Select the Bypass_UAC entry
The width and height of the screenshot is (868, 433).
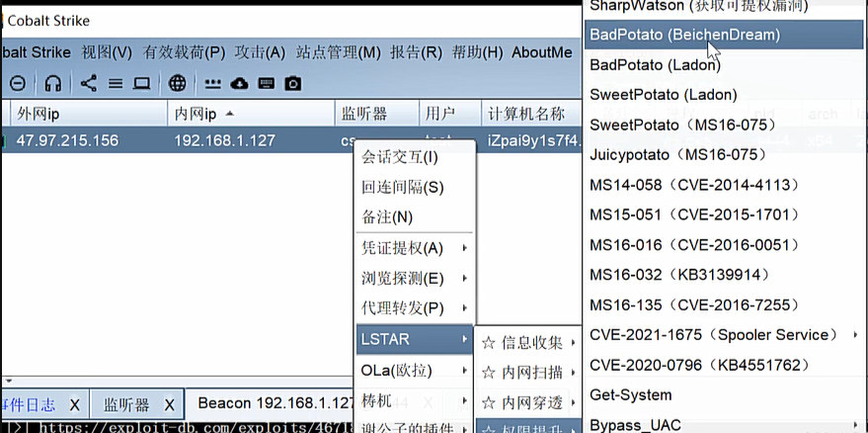pos(725,423)
